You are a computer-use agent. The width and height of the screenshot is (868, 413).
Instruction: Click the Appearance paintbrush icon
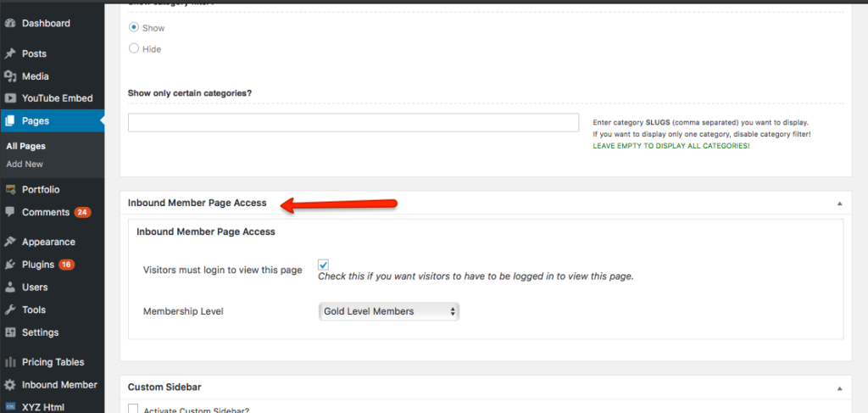tap(9, 242)
